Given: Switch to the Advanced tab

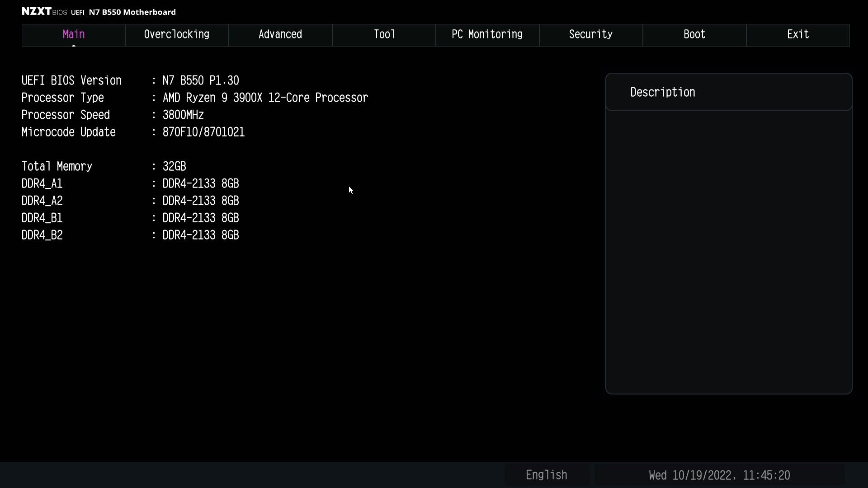Looking at the screenshot, I should pyautogui.click(x=280, y=35).
